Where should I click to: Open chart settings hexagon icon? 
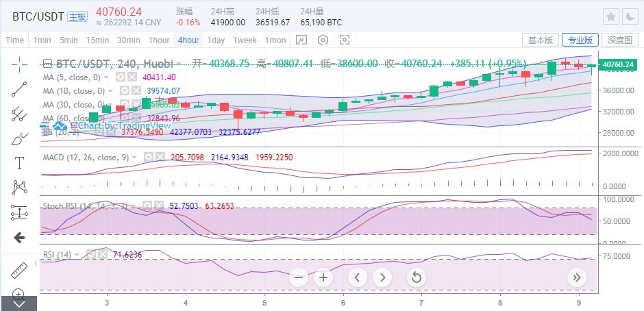[323, 40]
